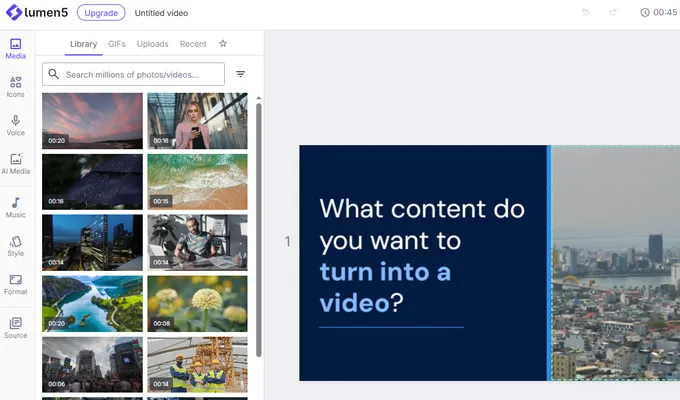Select the dark umbrella rain clip

click(92, 182)
